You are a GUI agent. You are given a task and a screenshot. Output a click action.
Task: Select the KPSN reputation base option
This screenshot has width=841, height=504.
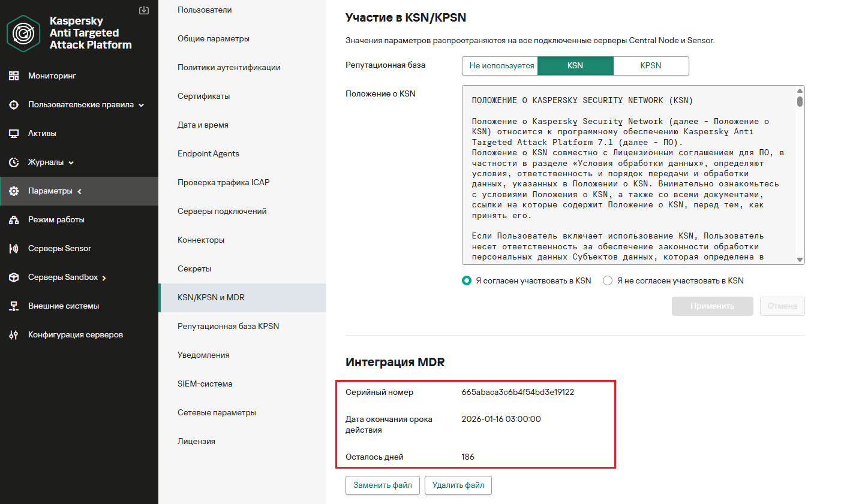click(651, 66)
